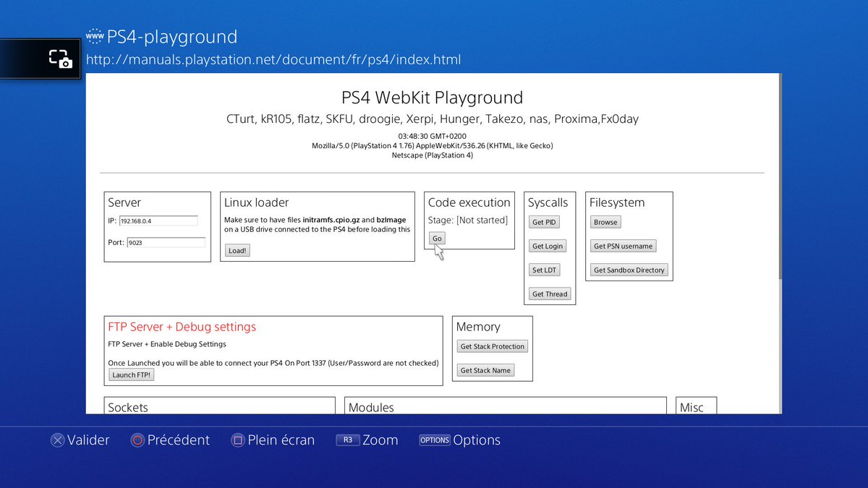Image resolution: width=868 pixels, height=488 pixels.
Task: Click the Port 1337 connection instruction text
Action: [x=273, y=362]
